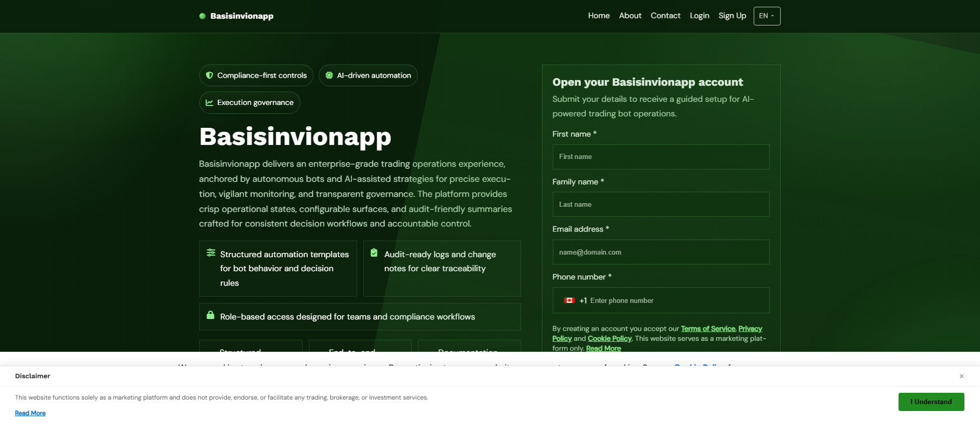Click the Disclaimer title text
This screenshot has height=425, width=980.
tap(33, 376)
